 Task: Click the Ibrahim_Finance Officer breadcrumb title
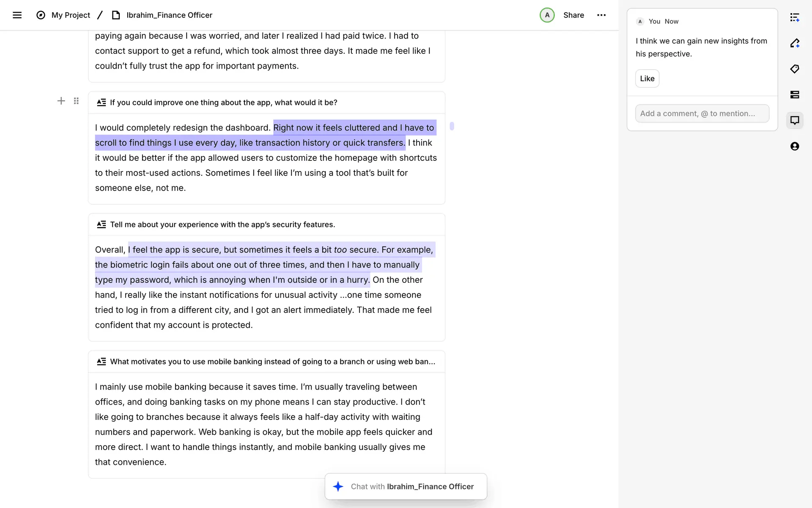point(169,15)
